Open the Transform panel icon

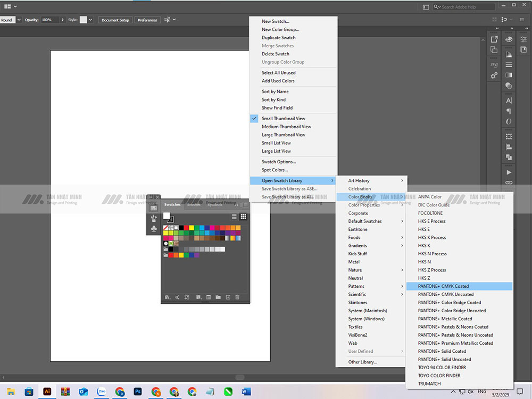509,136
